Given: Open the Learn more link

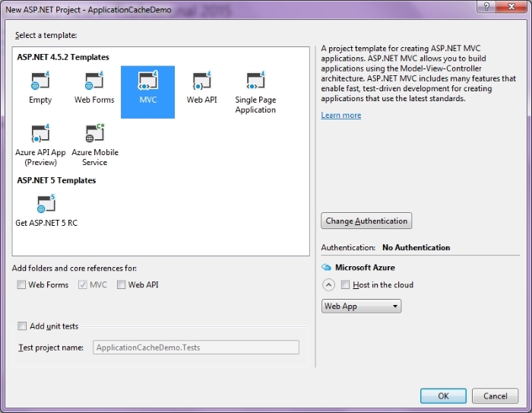Looking at the screenshot, I should coord(341,115).
